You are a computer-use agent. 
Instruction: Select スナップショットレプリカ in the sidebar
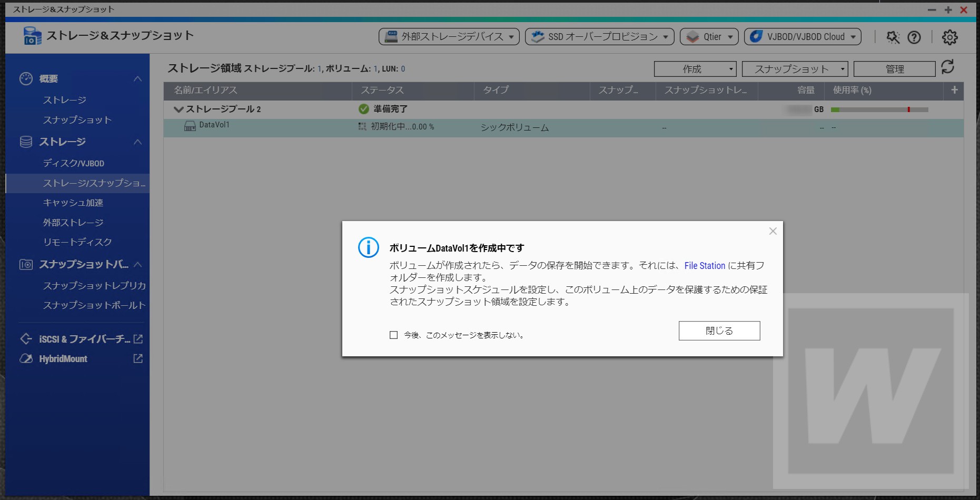(94, 285)
